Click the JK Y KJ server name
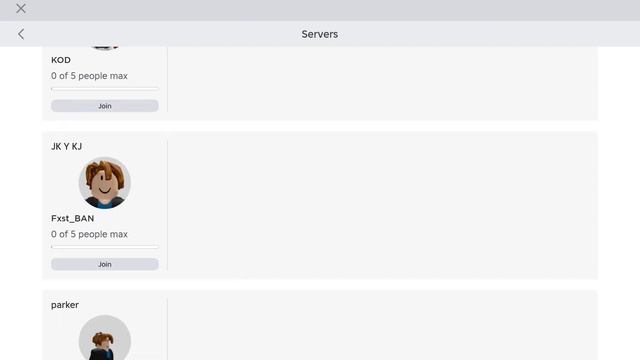This screenshot has width=640, height=360. (67, 147)
